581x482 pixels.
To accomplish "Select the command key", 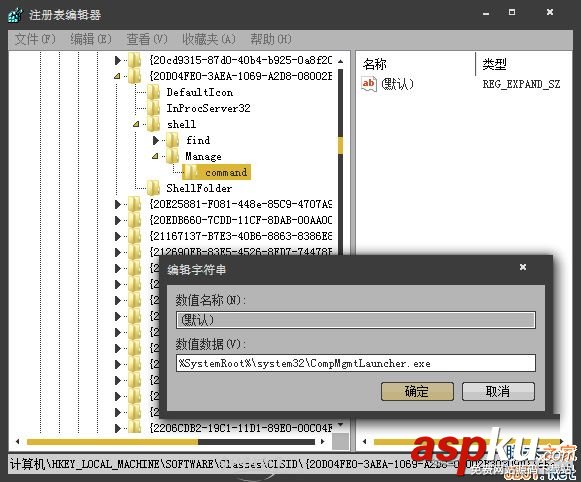I will pyautogui.click(x=226, y=172).
